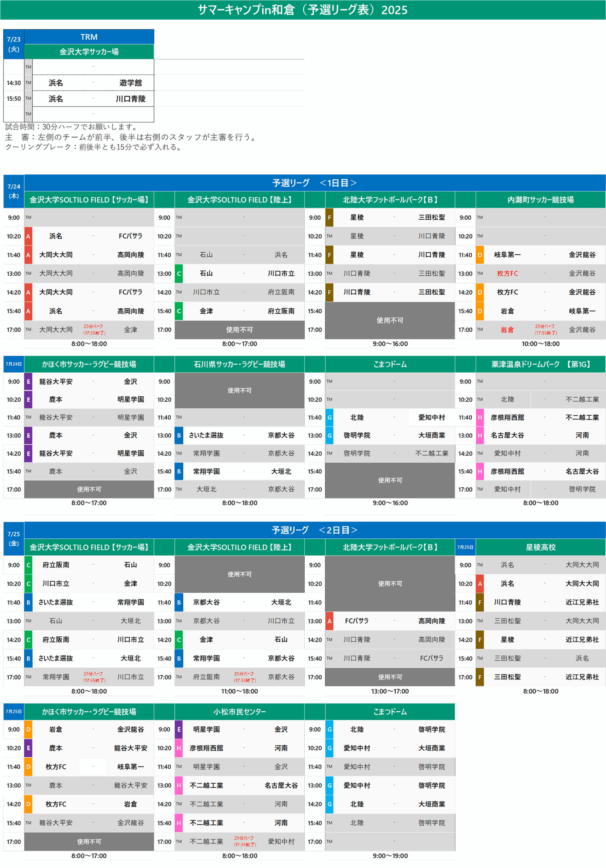Select the 11:00〜18:00 usage time

[240, 691]
